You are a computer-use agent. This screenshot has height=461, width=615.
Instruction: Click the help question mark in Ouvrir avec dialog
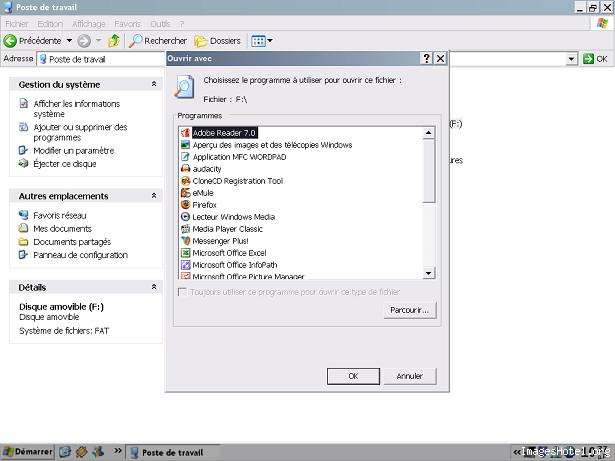pyautogui.click(x=426, y=58)
